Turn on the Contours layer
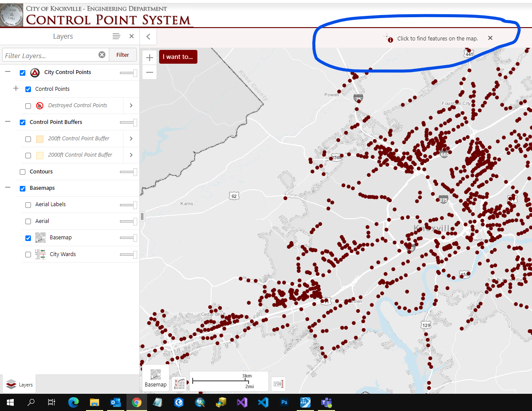The width and height of the screenshot is (532, 411). [x=23, y=172]
